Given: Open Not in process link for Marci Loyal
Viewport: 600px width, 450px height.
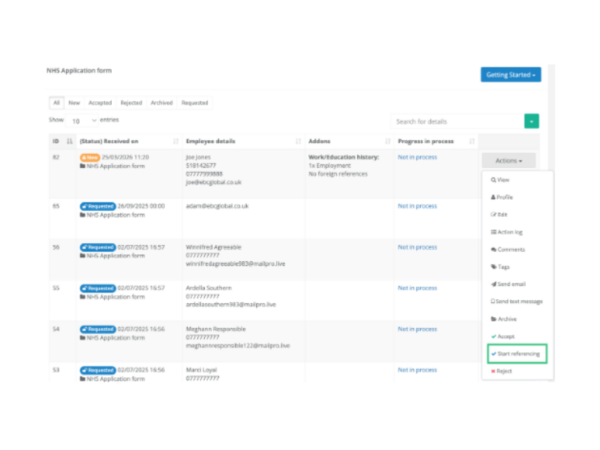Looking at the screenshot, I should tap(417, 370).
